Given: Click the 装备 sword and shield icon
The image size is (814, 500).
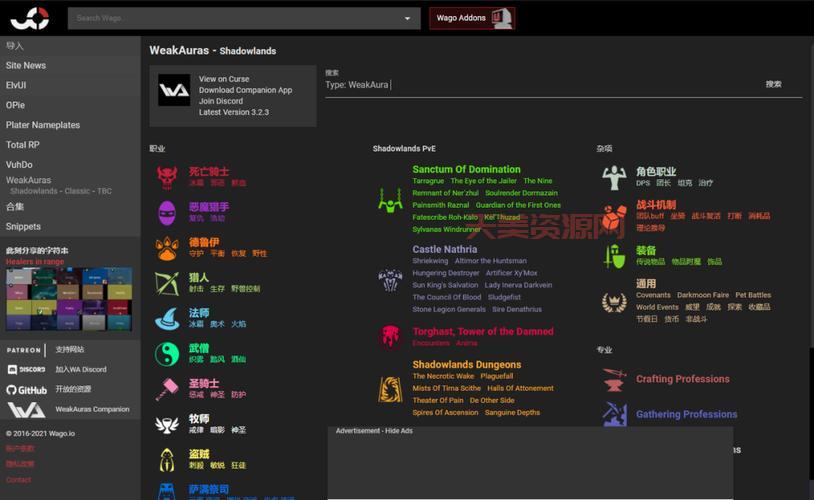Looking at the screenshot, I should (614, 256).
